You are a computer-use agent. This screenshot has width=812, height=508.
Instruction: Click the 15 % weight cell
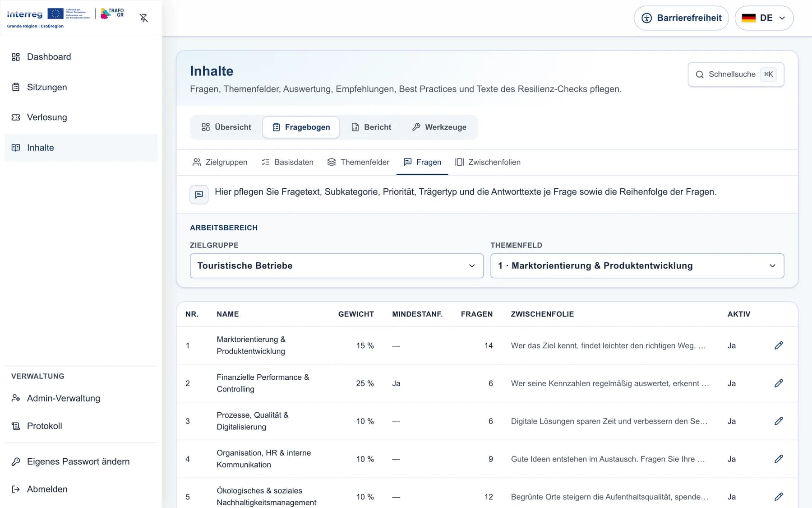point(365,345)
